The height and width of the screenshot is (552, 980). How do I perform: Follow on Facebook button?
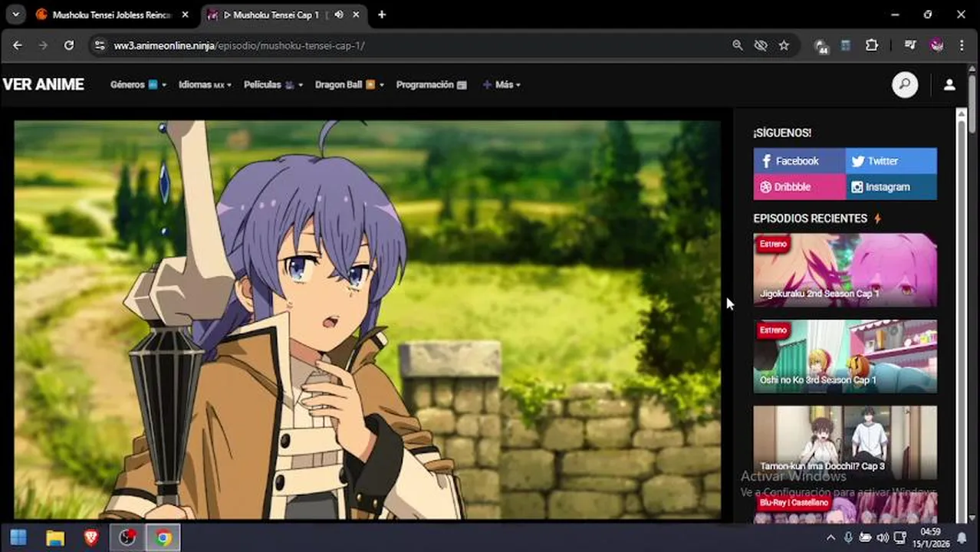(x=799, y=161)
